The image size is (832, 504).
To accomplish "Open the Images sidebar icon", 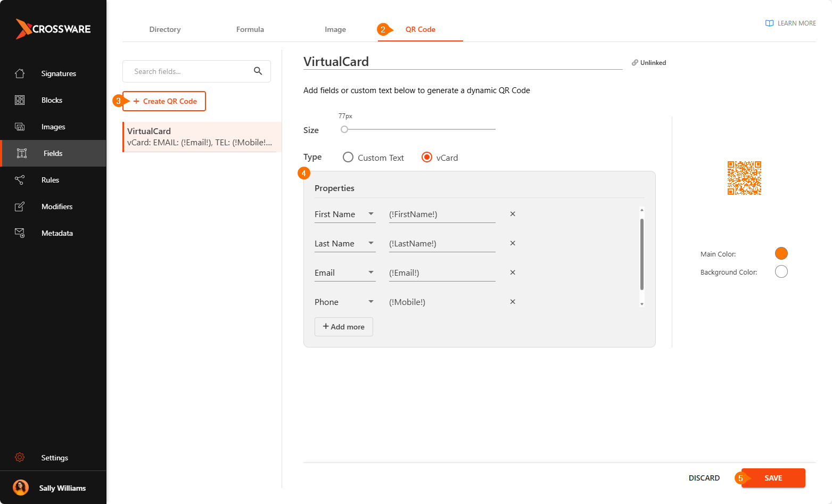I will coord(20,127).
